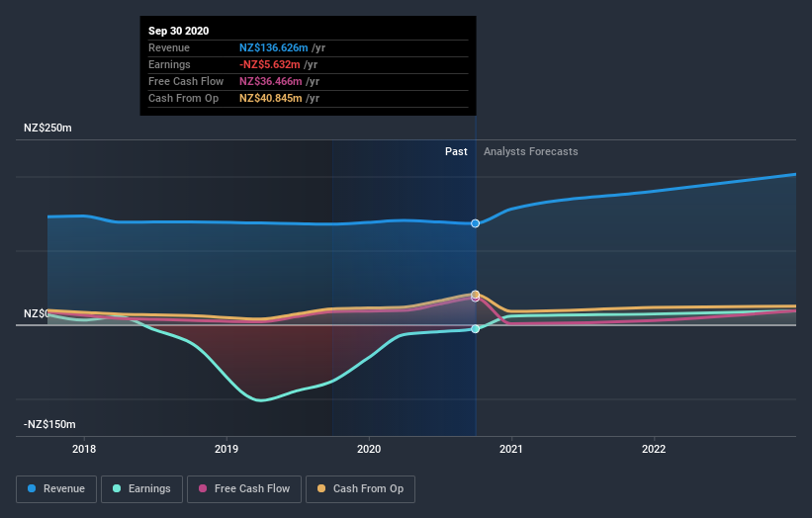Toggle the Free Cash Flow legend button
812x518 pixels.
pyautogui.click(x=244, y=489)
